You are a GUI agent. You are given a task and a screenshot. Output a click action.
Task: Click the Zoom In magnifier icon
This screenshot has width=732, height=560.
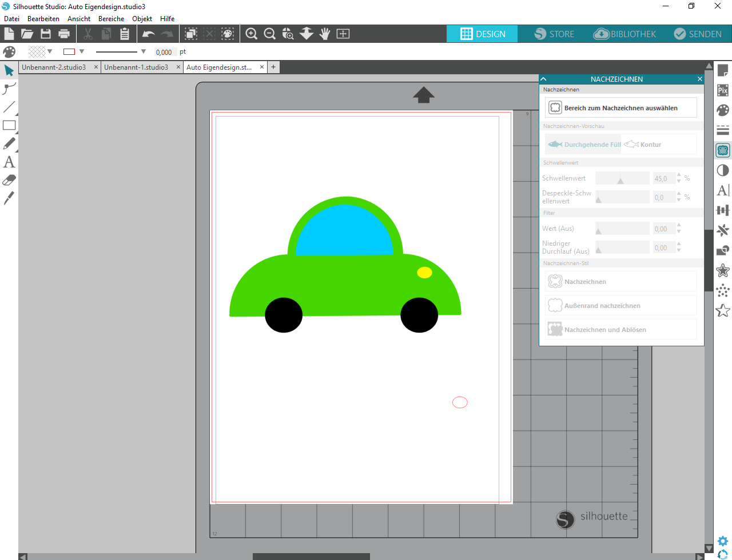point(251,34)
